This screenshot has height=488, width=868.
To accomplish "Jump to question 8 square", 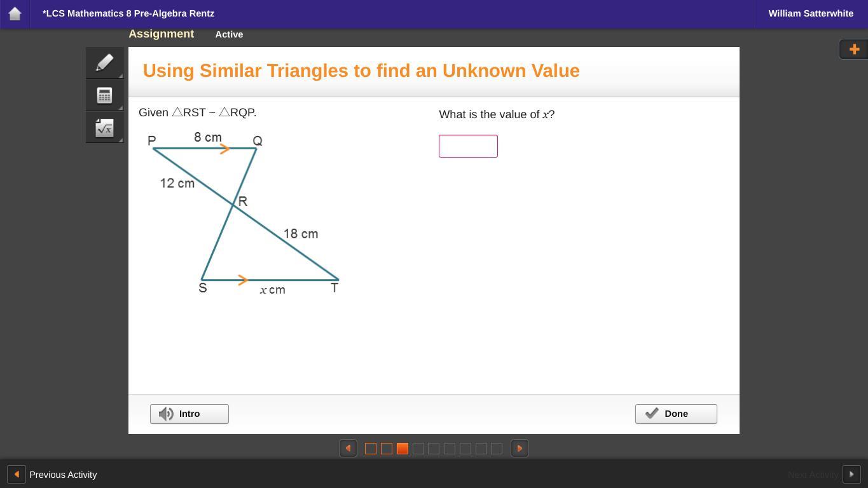I will coord(481,449).
